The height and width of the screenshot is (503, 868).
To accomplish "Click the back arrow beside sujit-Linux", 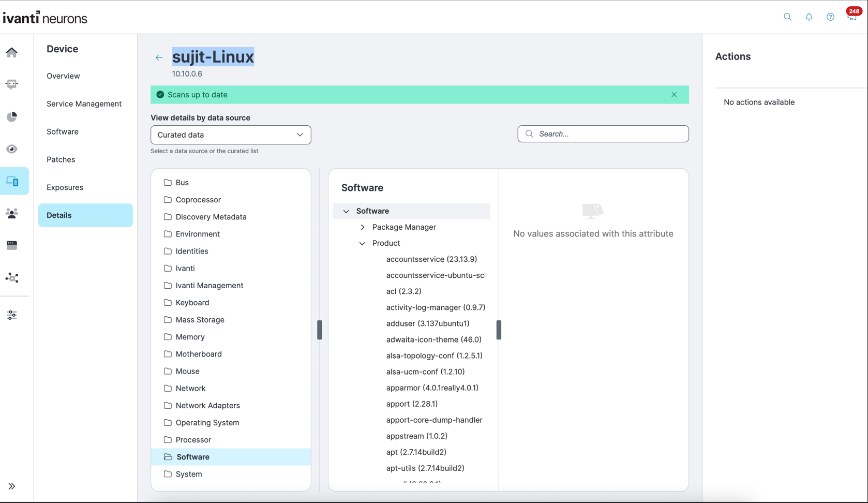I will point(159,57).
